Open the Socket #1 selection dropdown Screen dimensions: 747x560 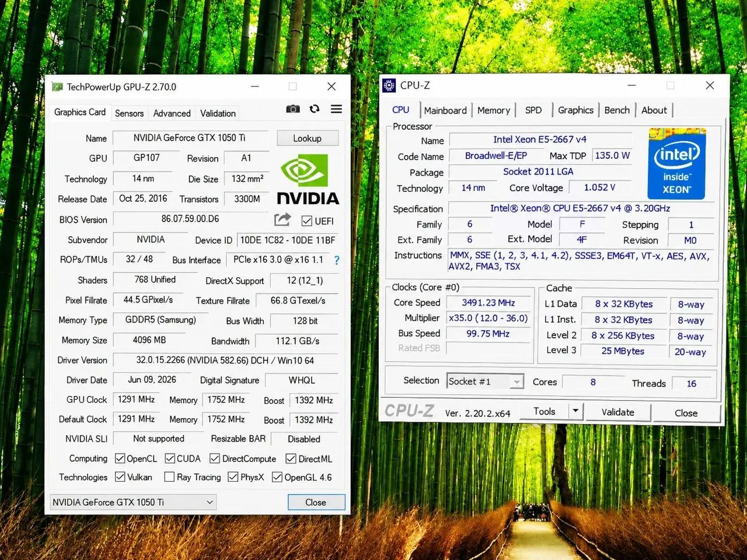click(x=485, y=381)
